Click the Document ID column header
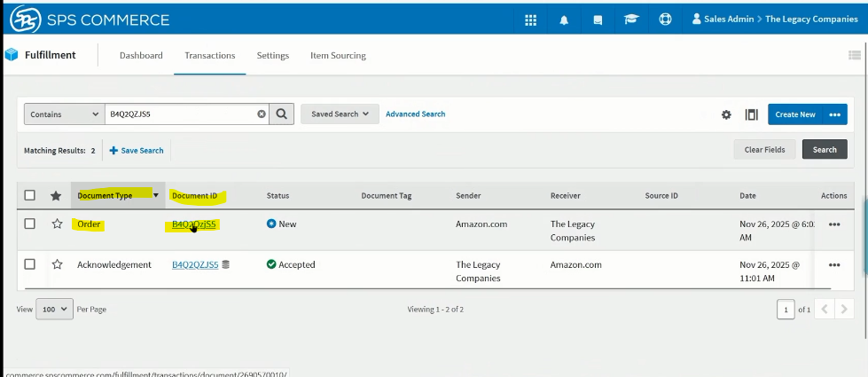Viewport: 868px width, 377px height. tap(195, 195)
